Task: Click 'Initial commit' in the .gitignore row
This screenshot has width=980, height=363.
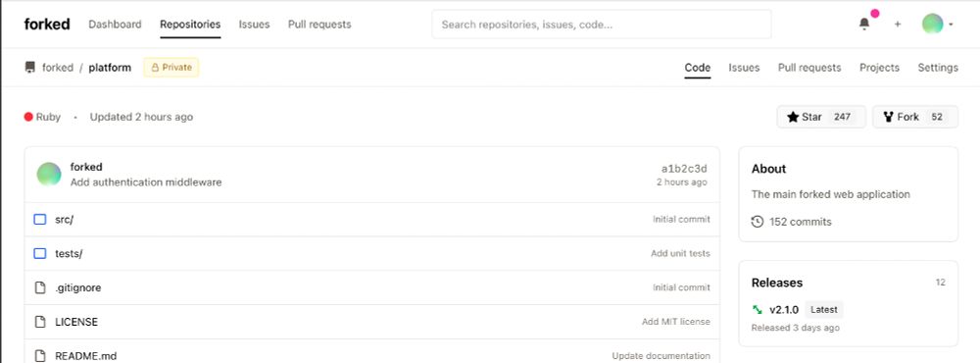Action: [681, 287]
